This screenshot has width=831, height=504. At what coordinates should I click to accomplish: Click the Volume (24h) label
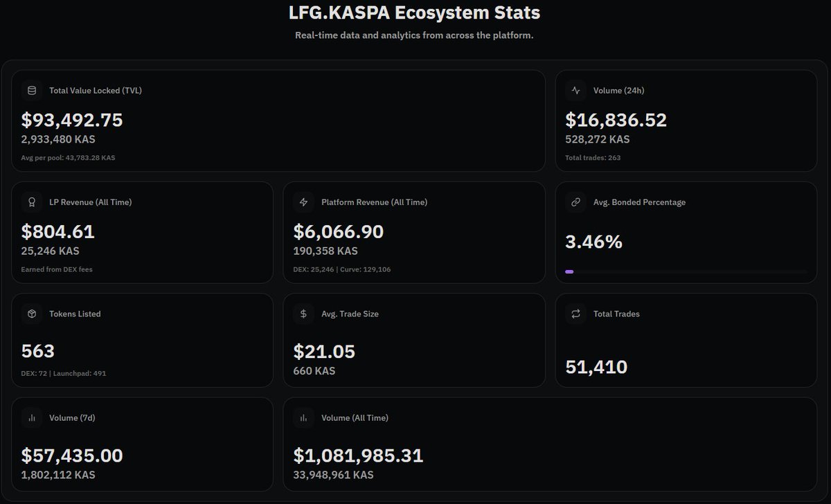click(x=619, y=91)
